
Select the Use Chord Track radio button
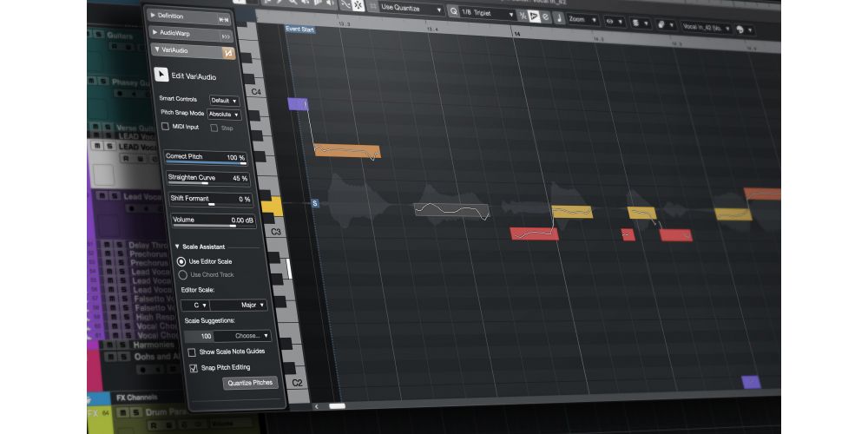pyautogui.click(x=182, y=274)
